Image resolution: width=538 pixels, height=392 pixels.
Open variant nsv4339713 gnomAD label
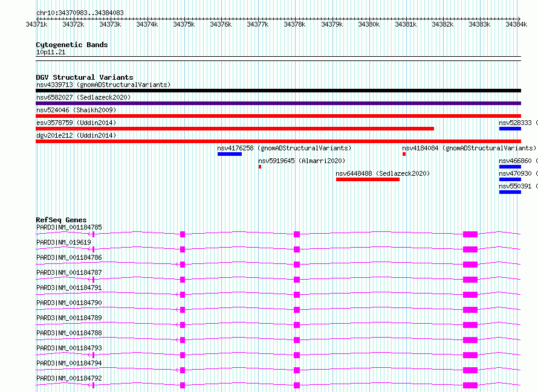103,85
